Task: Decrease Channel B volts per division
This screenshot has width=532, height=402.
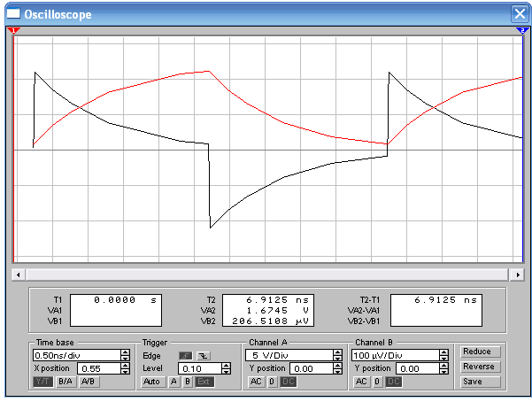Action: tap(443, 358)
